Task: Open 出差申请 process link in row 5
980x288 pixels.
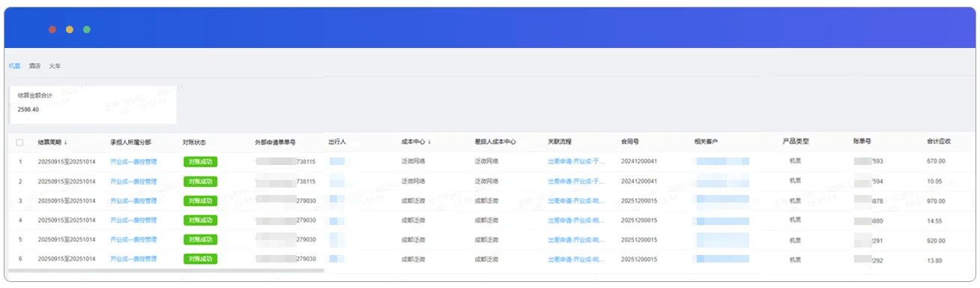Action: [x=576, y=240]
